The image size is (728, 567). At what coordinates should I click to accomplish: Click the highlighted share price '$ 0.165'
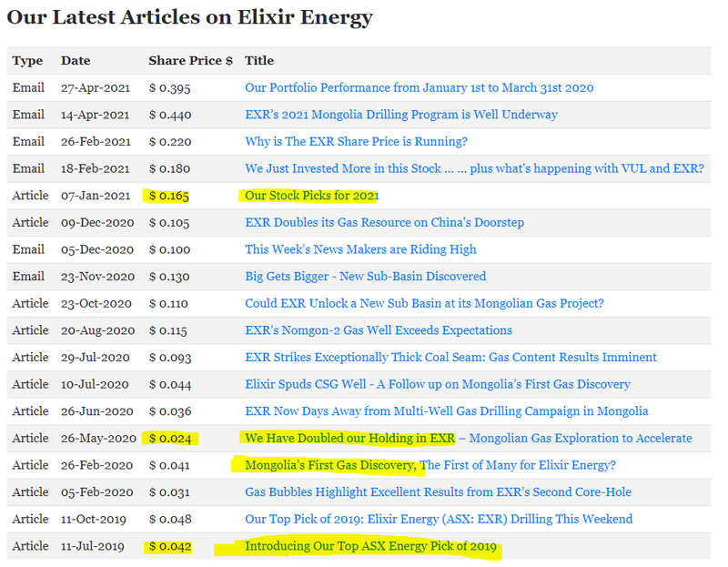169,196
